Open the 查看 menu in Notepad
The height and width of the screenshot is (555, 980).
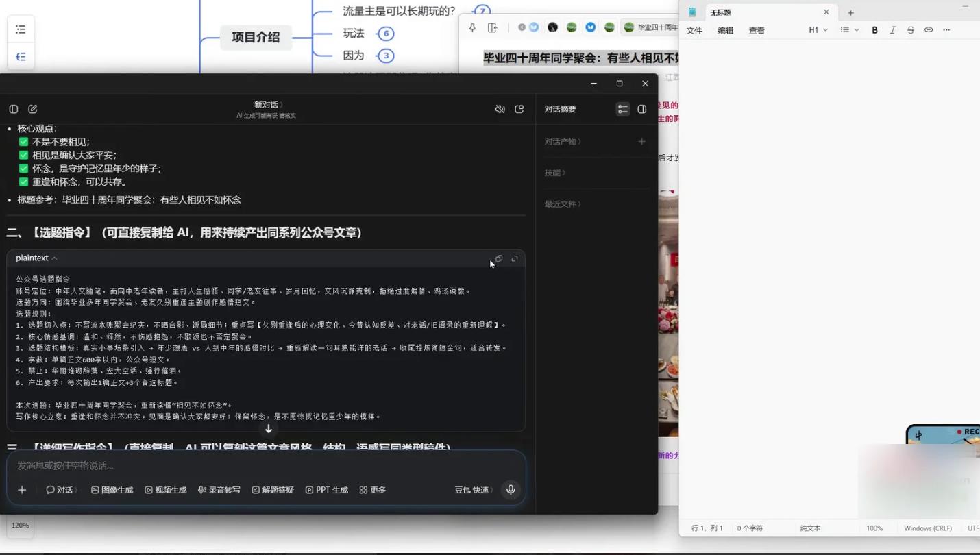757,31
